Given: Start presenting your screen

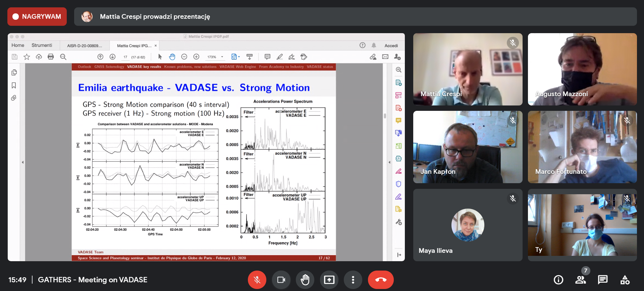Looking at the screenshot, I should pyautogui.click(x=329, y=280).
